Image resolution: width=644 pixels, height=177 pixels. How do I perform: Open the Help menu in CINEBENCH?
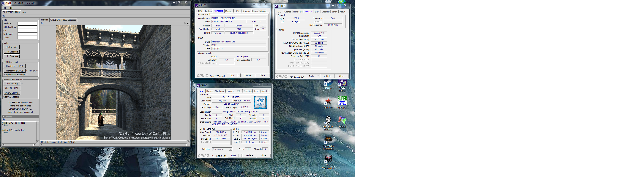click(x=10, y=8)
